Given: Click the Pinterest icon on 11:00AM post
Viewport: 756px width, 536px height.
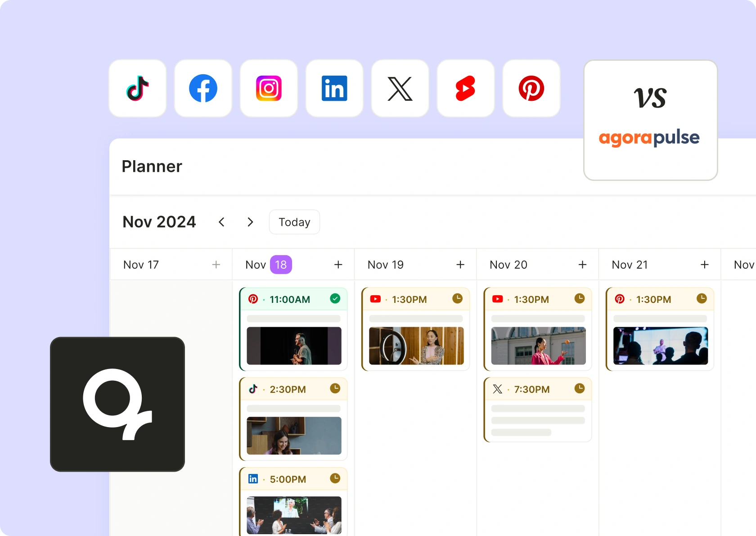Looking at the screenshot, I should click(x=253, y=299).
